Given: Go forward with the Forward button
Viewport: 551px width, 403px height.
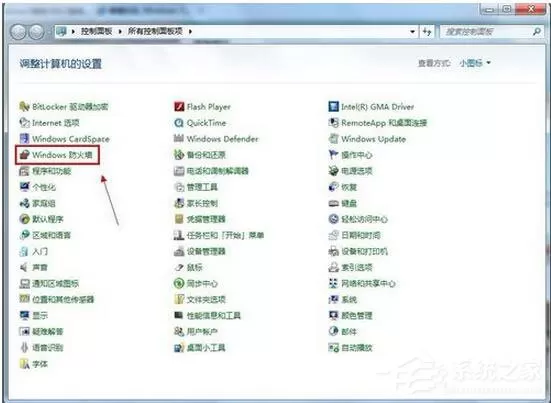Looking at the screenshot, I should click(x=36, y=32).
